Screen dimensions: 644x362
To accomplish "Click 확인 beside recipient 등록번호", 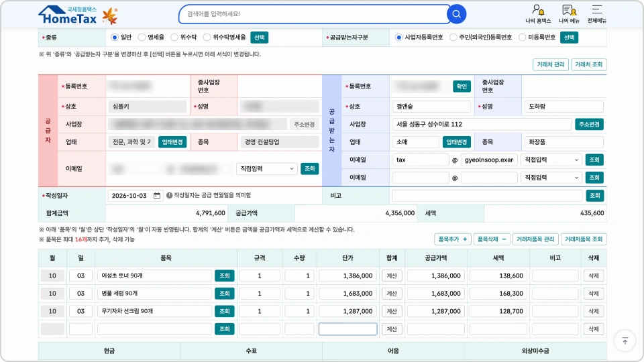I will [462, 86].
